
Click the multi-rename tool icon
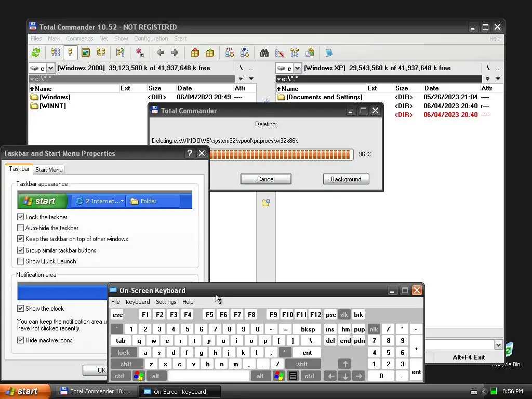point(280,52)
